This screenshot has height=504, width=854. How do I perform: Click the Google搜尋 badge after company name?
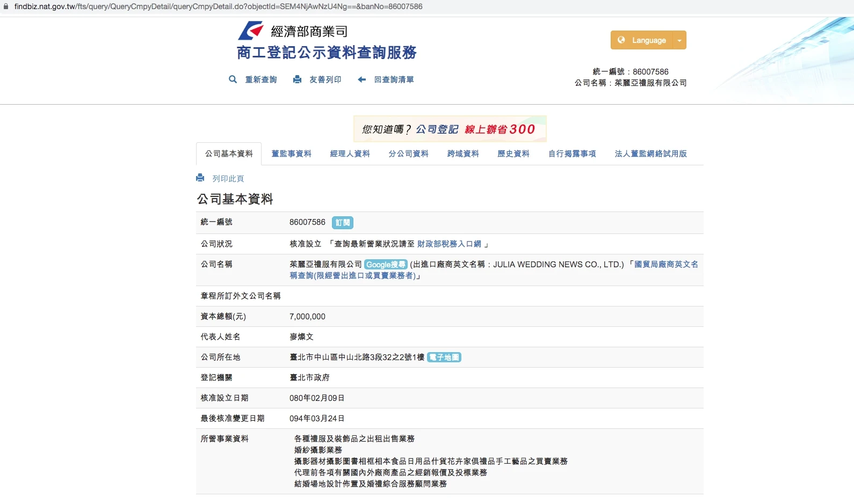[386, 265]
